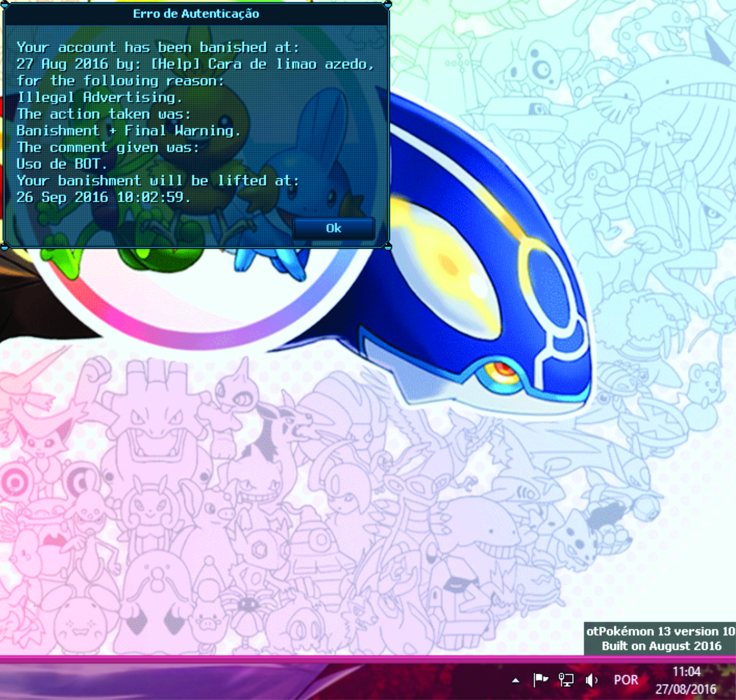Select the taskbar date 27/08/2016
Viewport: 736px width, 700px height.
[686, 689]
